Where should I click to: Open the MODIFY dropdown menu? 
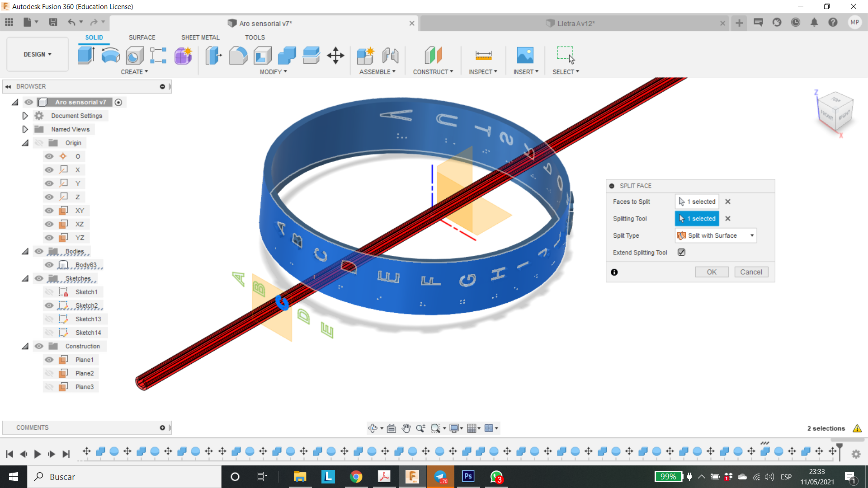tap(273, 72)
